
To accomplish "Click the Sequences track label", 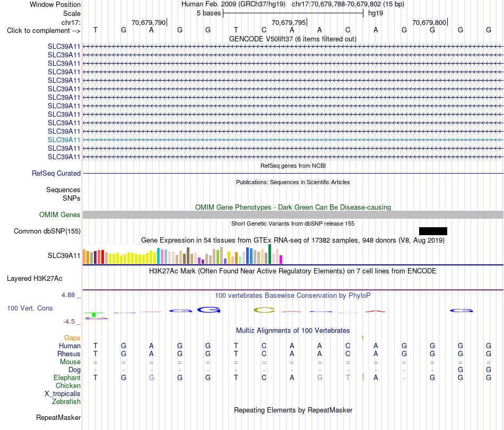I will point(63,190).
